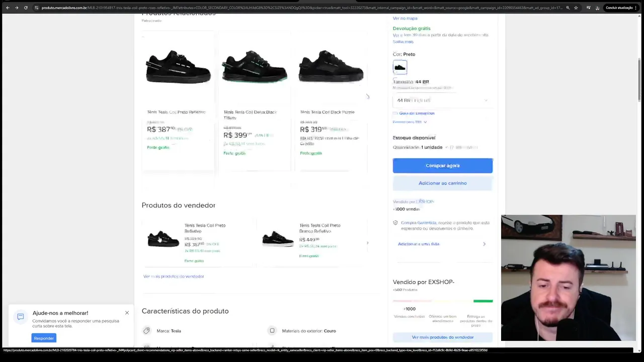
Task: Open Ver mais produtos do vendedor link under carousel
Action: (174, 277)
